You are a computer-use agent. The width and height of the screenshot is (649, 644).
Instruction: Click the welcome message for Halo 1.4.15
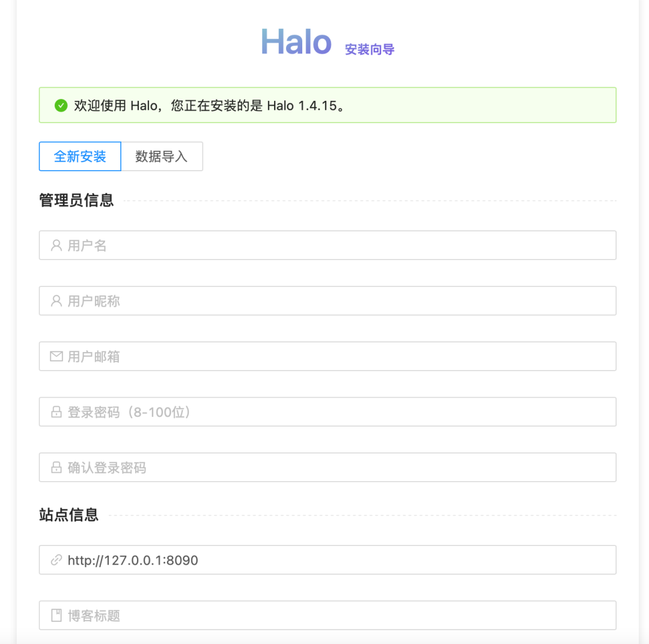pyautogui.click(x=207, y=106)
